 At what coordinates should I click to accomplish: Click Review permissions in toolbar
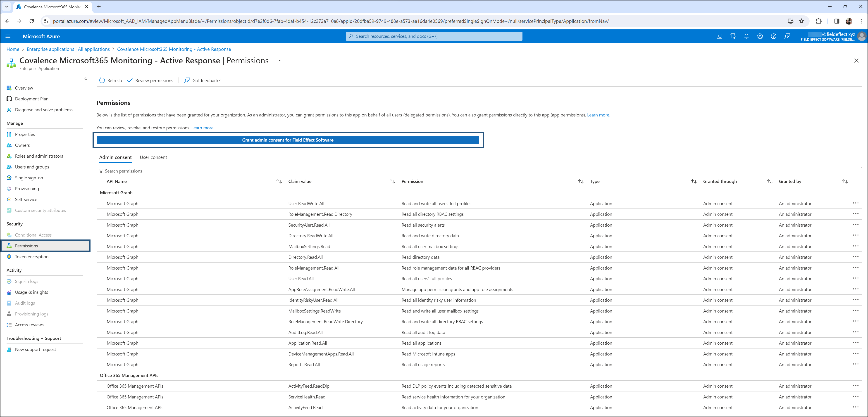click(150, 81)
